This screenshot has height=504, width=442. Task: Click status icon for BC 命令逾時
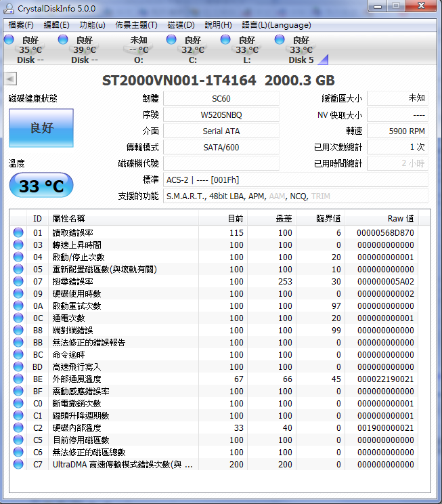[18, 354]
